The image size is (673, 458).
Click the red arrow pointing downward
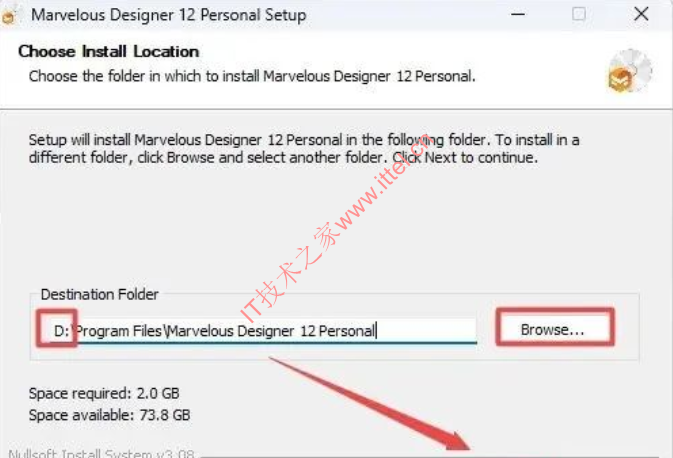click(370, 403)
